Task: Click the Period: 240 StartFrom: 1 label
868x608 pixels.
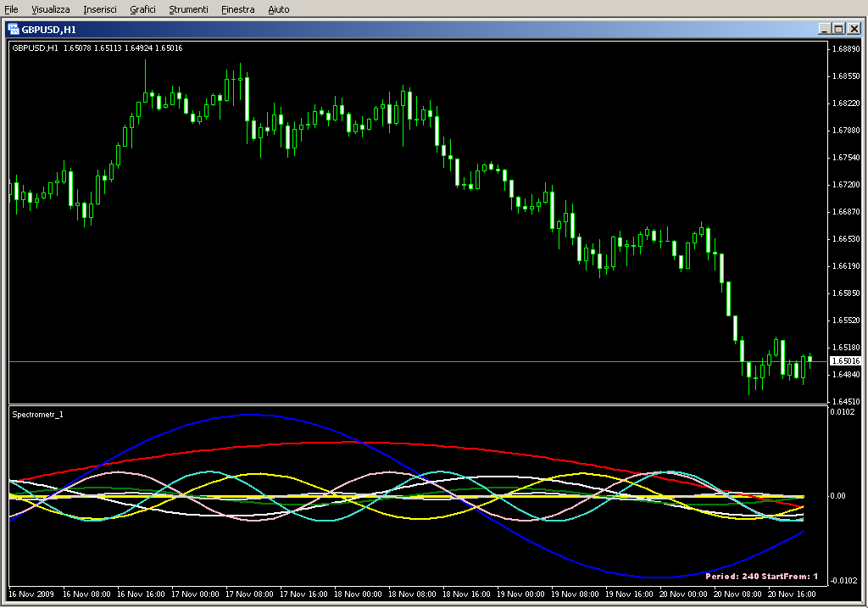Action: (x=761, y=576)
